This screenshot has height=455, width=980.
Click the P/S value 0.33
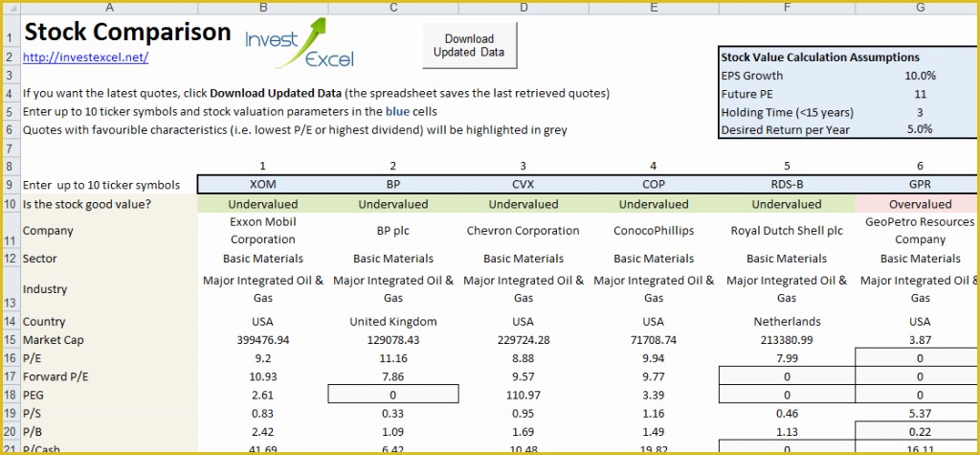(393, 414)
